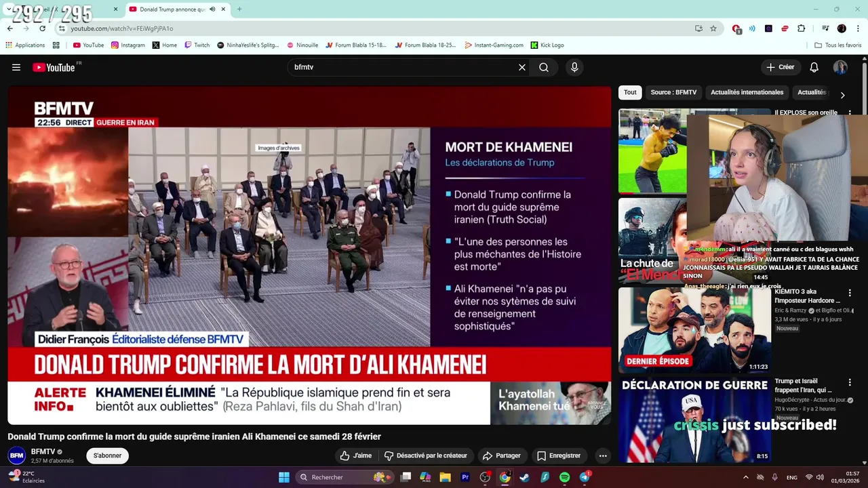The height and width of the screenshot is (488, 868).
Task: Open the notifications bell
Action: point(814,67)
